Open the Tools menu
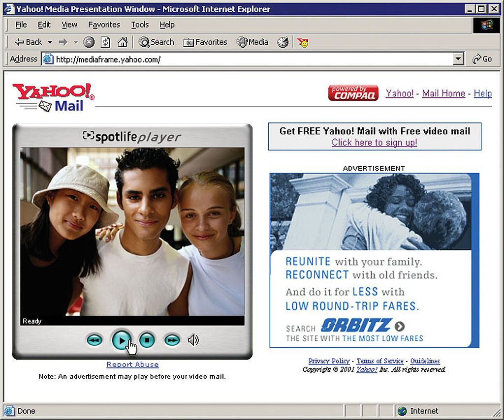504x420 pixels. click(x=140, y=25)
